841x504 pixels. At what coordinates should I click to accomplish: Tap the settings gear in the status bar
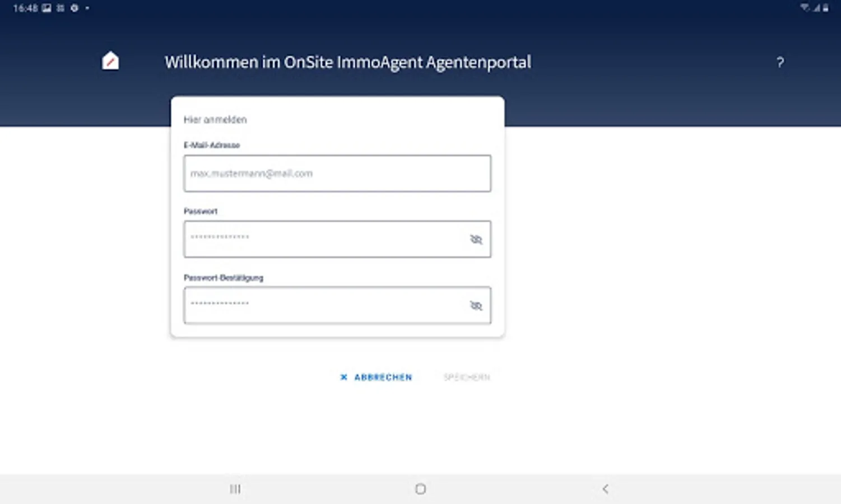tap(74, 8)
